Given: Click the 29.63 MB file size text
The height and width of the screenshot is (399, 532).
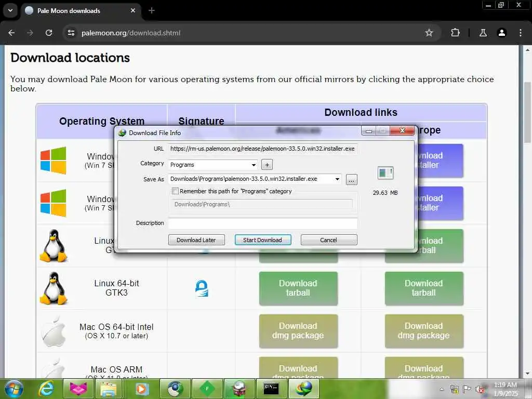Looking at the screenshot, I should coord(385,193).
